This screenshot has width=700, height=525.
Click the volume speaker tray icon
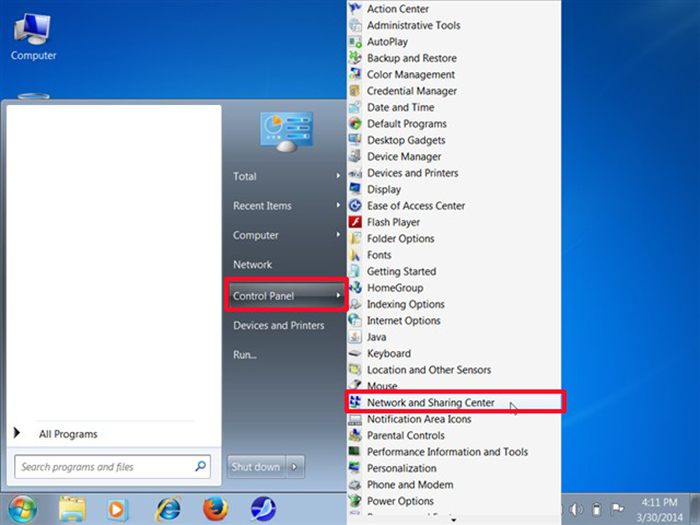[x=576, y=509]
